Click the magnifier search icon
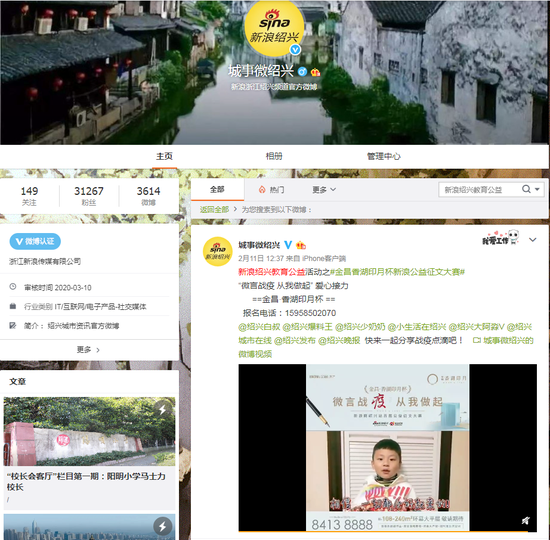 [x=526, y=189]
